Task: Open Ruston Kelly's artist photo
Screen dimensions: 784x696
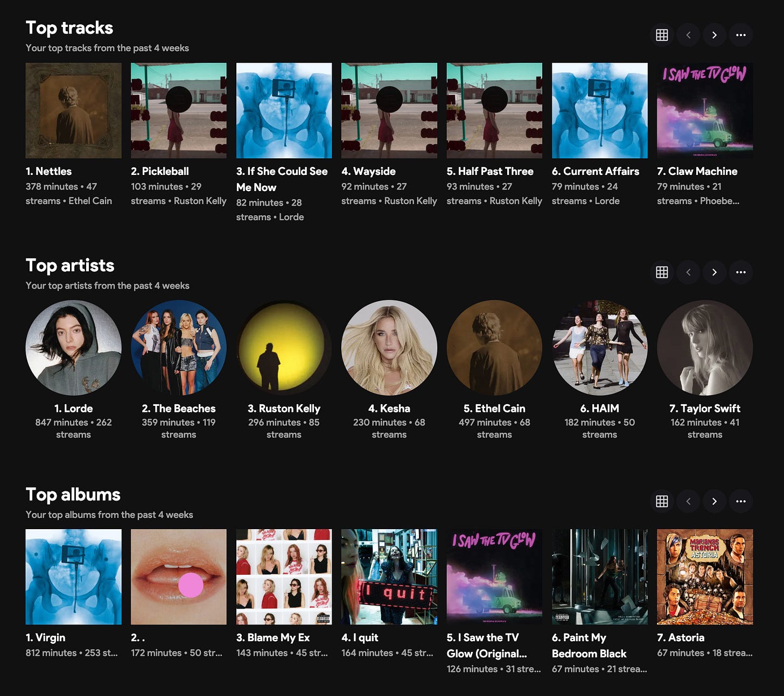Action: [x=284, y=348]
